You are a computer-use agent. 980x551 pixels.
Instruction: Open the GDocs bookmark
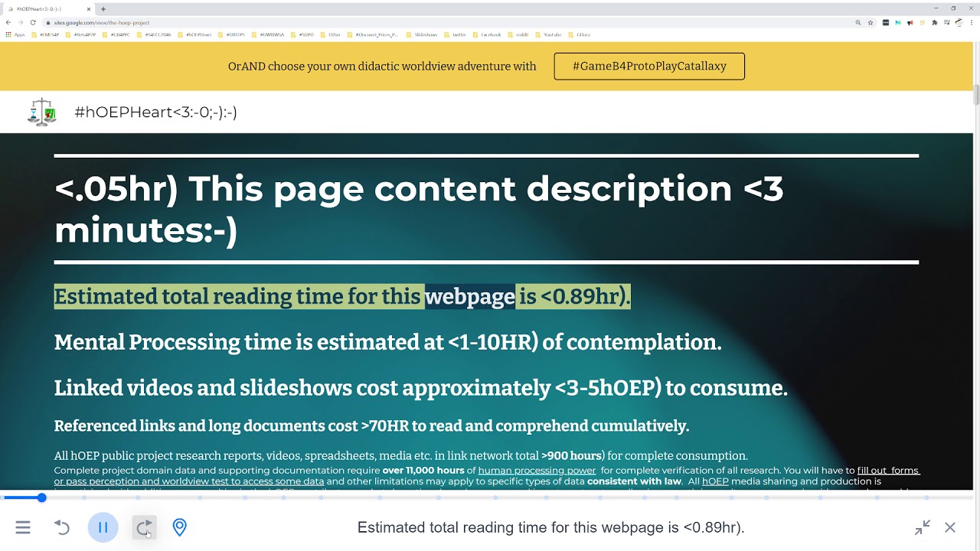coord(579,34)
